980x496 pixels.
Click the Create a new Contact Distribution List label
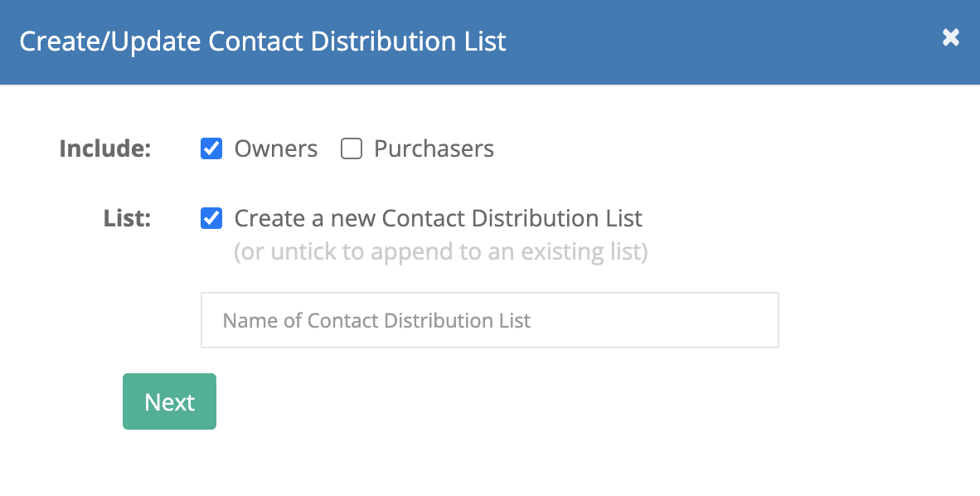[438, 218]
